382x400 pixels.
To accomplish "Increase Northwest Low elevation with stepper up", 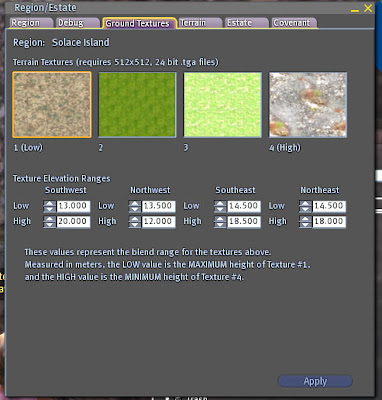I will pyautogui.click(x=135, y=203).
